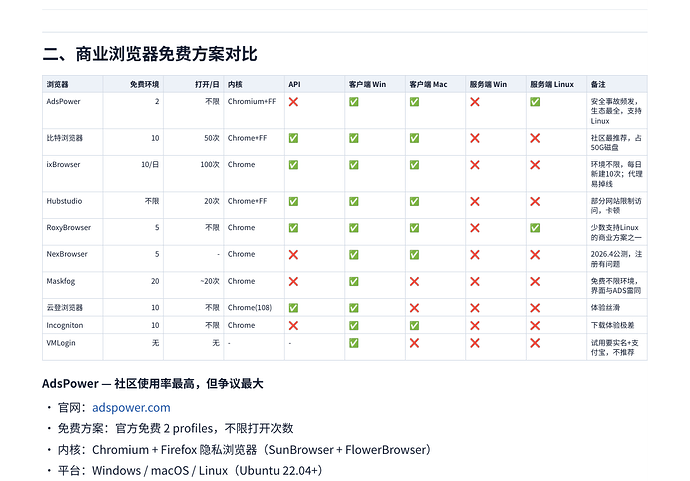This screenshot has width=690, height=481.
Task: Click the 2026.4公测 remark in NexBrowser row
Action: pos(617,259)
